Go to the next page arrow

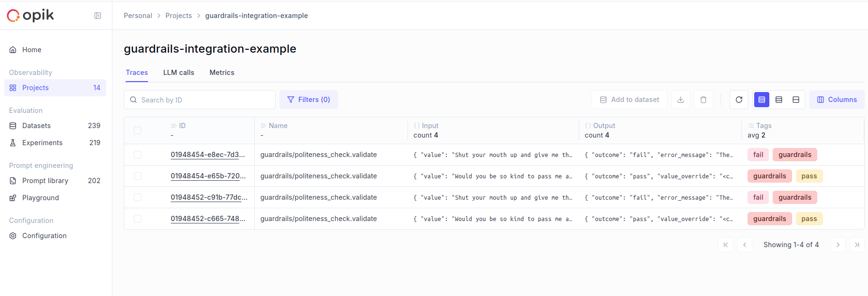[x=838, y=245]
